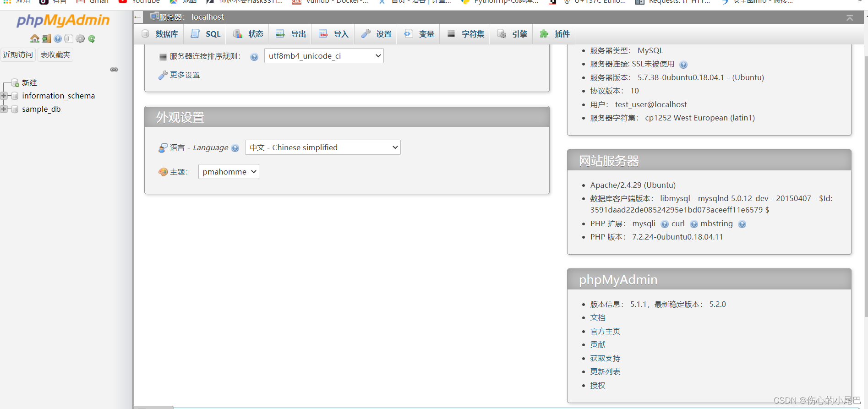Viewport: 868px width, 409px height.
Task: Open MySQL documentation pages icon in sidebar
Action: (x=69, y=38)
